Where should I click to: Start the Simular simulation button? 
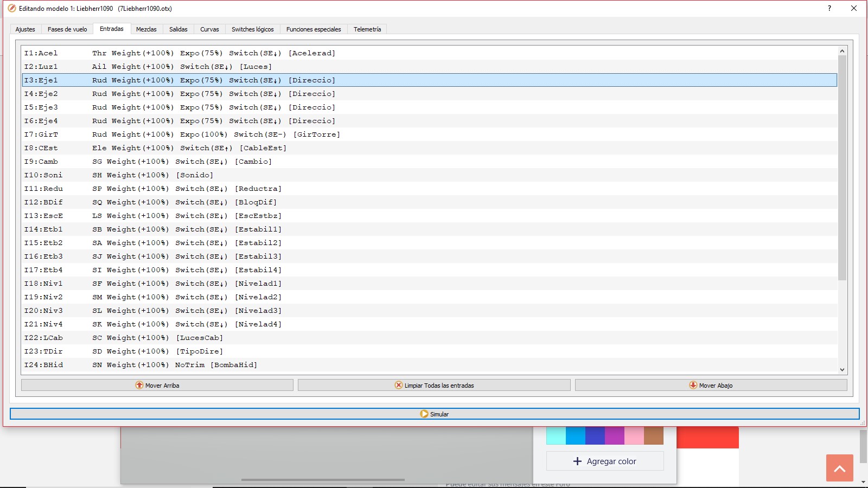pos(434,414)
